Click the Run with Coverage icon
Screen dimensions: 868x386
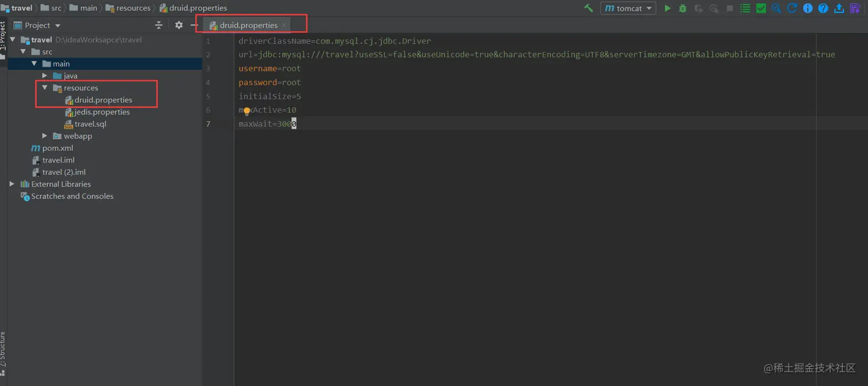click(x=699, y=8)
